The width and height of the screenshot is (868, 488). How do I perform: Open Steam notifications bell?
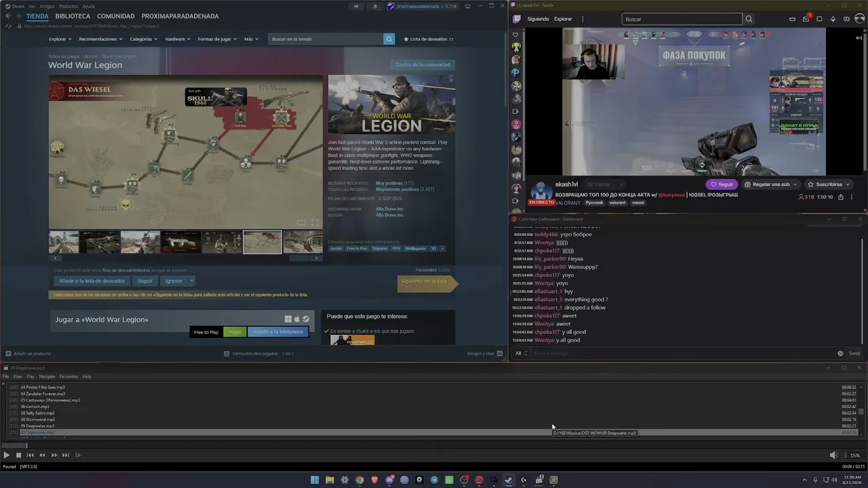coord(375,7)
